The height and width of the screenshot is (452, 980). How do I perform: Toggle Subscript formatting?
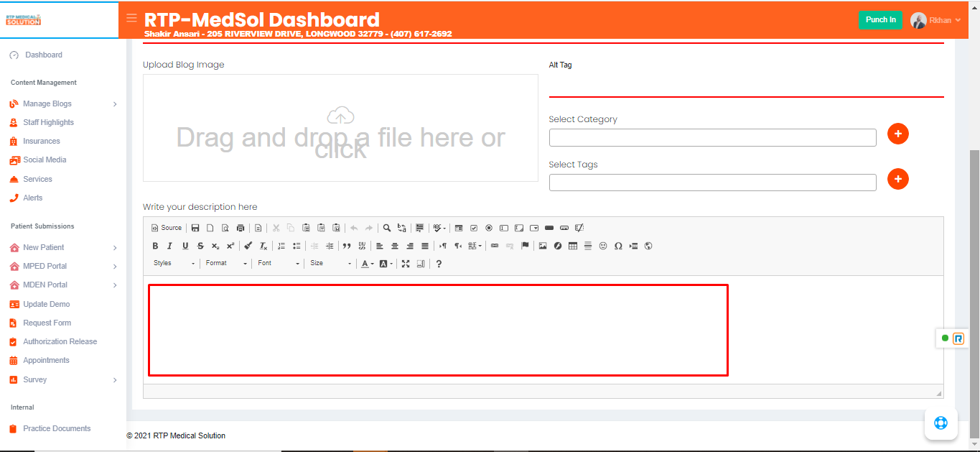215,246
